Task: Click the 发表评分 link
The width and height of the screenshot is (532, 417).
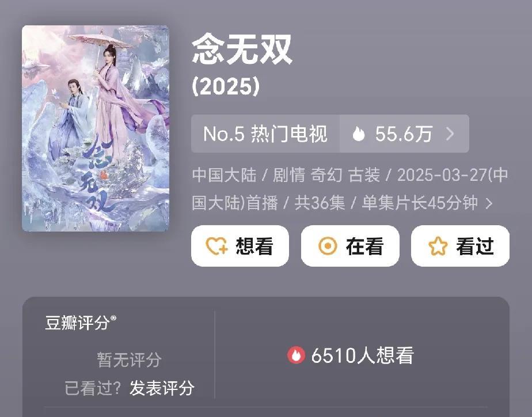Action: [x=161, y=388]
